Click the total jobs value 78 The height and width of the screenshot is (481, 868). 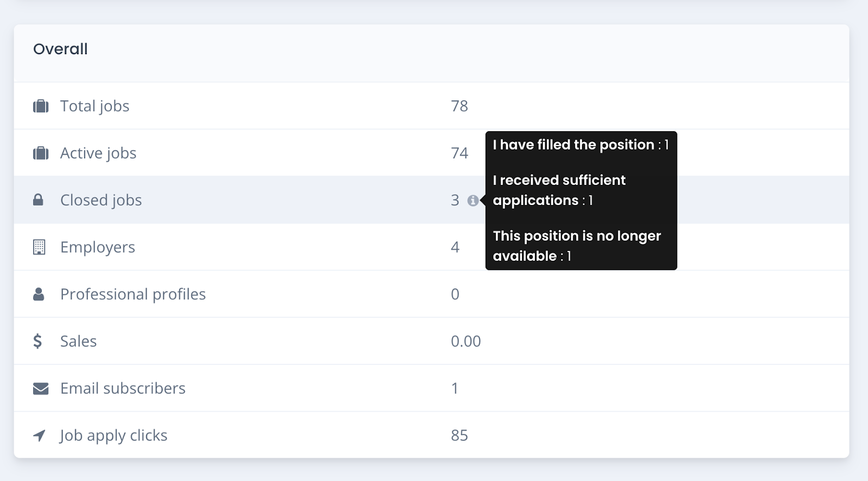(x=459, y=106)
